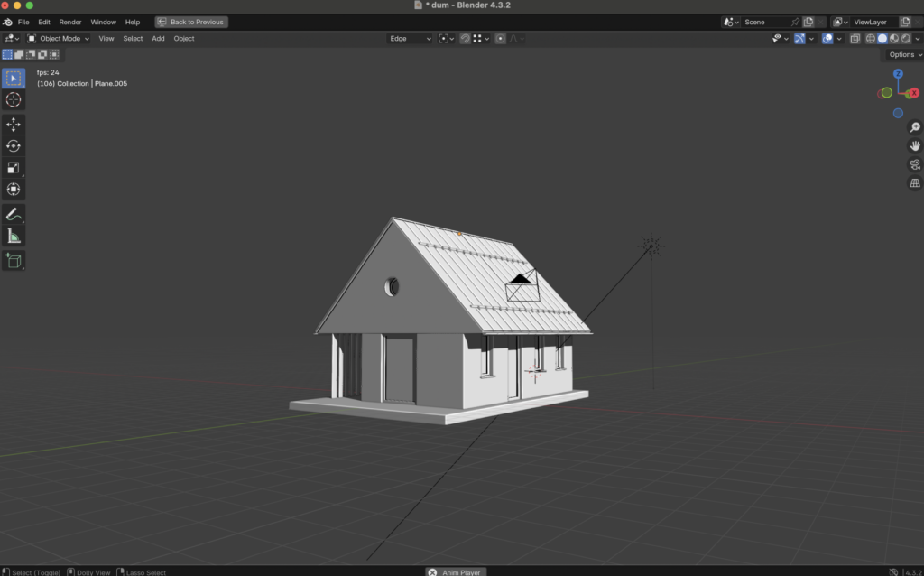Screen dimensions: 924x576
Task: Open the viewport Object menu
Action: click(x=184, y=38)
